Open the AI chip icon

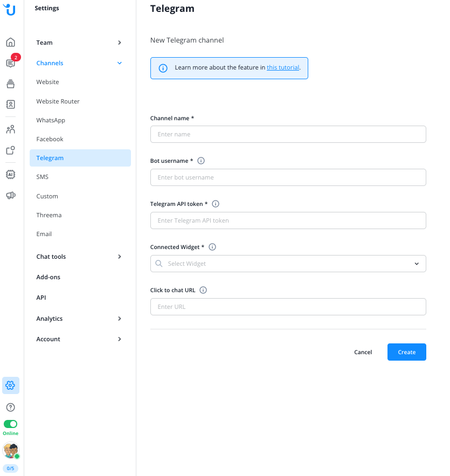click(11, 175)
